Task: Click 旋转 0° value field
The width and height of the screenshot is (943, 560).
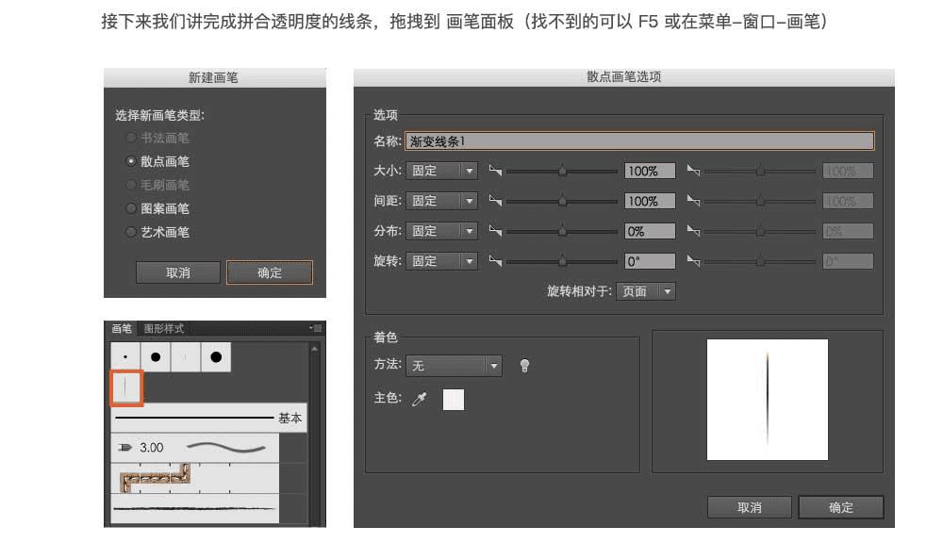Action: point(650,261)
